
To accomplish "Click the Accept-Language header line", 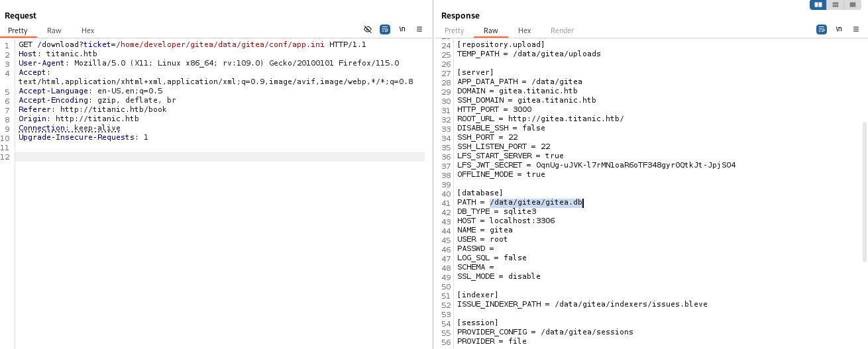I will coord(90,91).
